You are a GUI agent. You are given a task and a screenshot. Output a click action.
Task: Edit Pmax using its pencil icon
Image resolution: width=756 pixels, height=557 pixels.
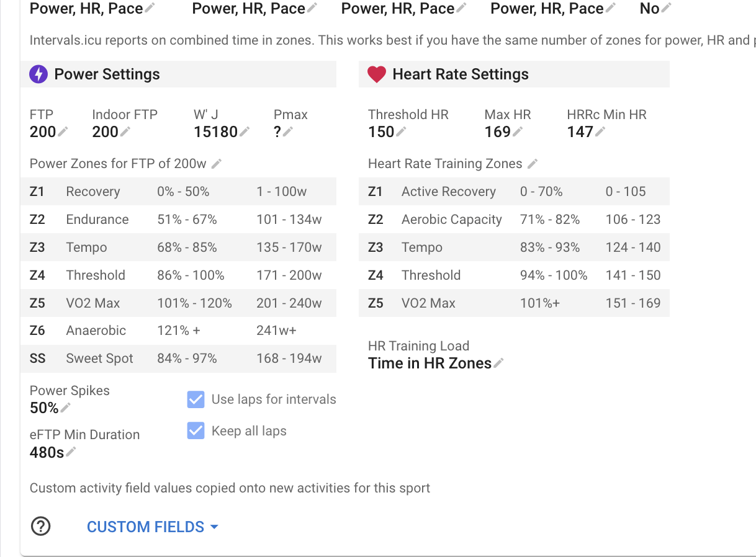288,131
